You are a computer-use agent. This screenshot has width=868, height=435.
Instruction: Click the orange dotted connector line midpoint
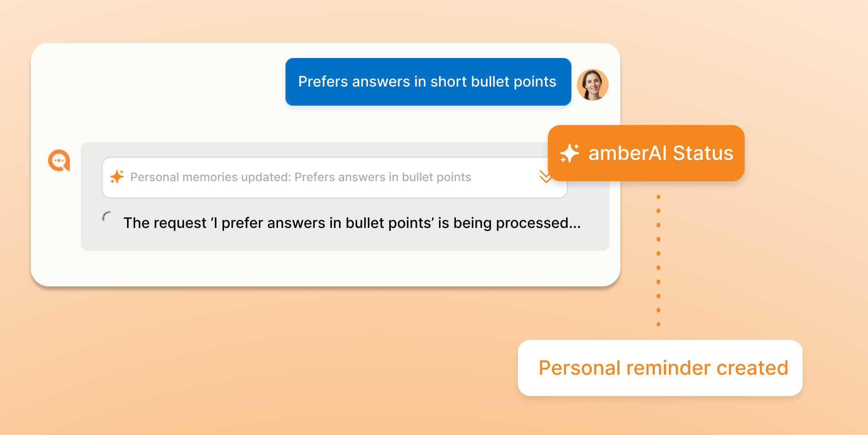point(658,261)
